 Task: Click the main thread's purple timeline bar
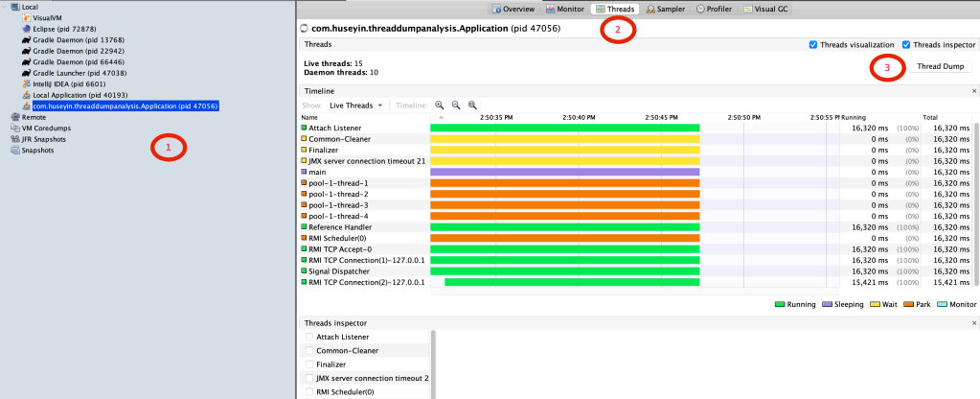coord(564,172)
